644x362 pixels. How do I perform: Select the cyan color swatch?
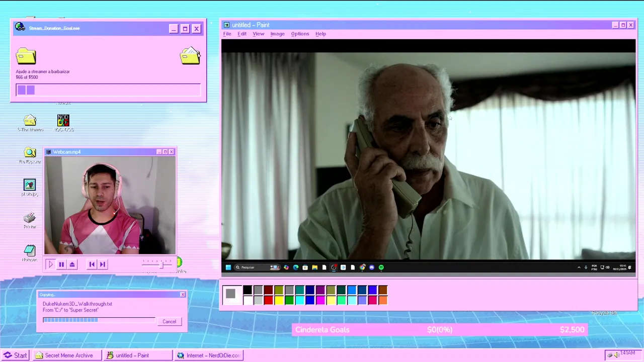299,300
